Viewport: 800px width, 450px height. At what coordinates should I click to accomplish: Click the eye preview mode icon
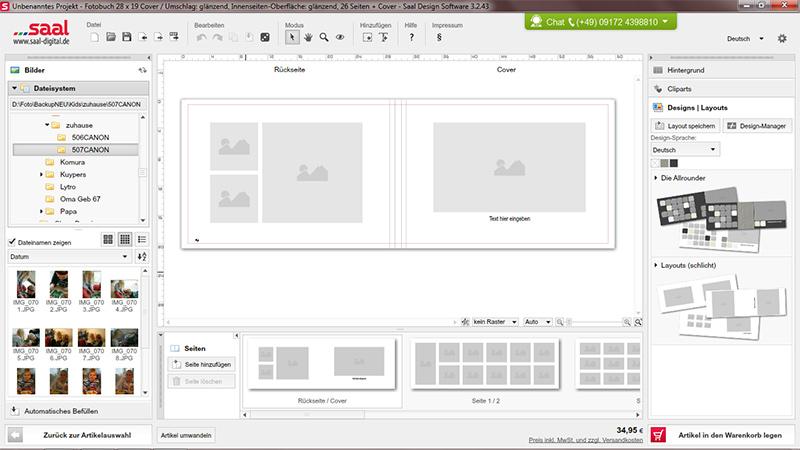[340, 37]
